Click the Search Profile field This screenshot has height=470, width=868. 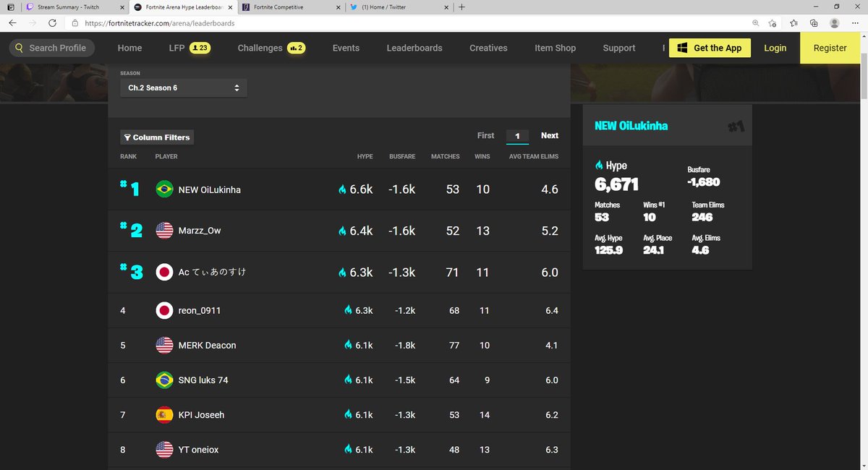tap(51, 48)
